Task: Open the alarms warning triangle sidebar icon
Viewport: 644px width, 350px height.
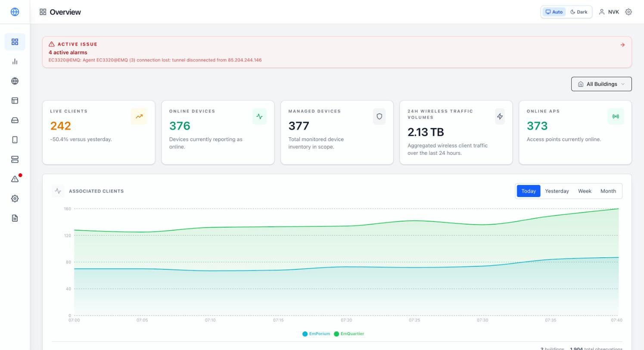Action: [x=15, y=179]
